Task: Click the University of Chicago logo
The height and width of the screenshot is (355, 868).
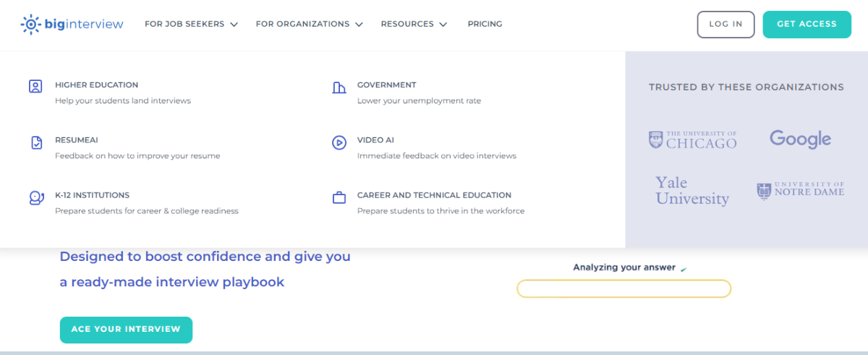Action: point(692,140)
